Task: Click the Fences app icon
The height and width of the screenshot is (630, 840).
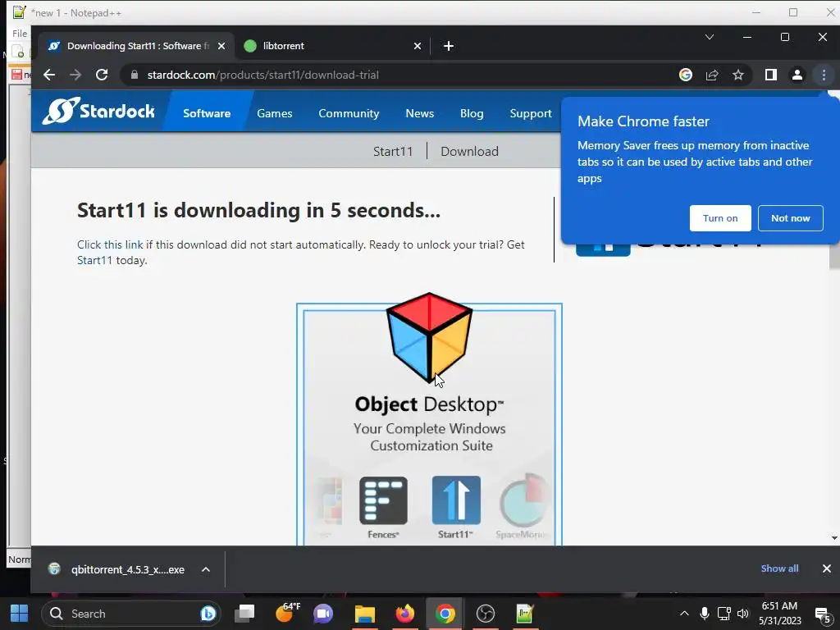Action: 383,501
